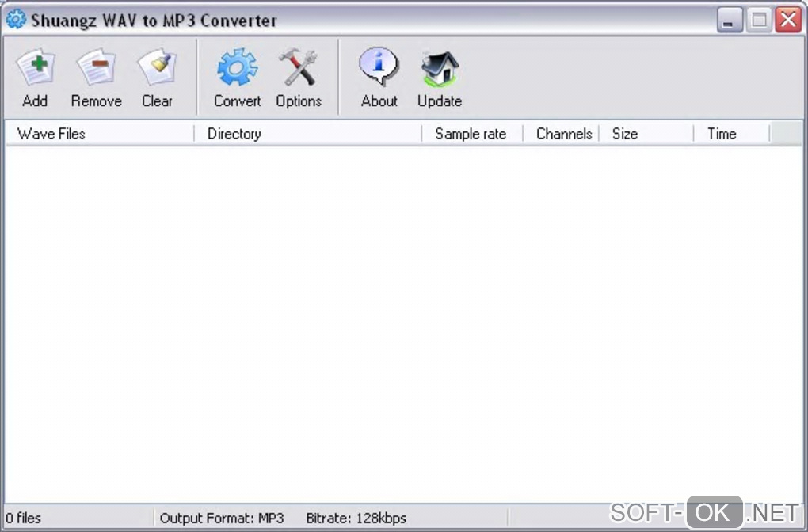808x532 pixels.
Task: Click the app gear icon in the title bar
Action: [16, 20]
